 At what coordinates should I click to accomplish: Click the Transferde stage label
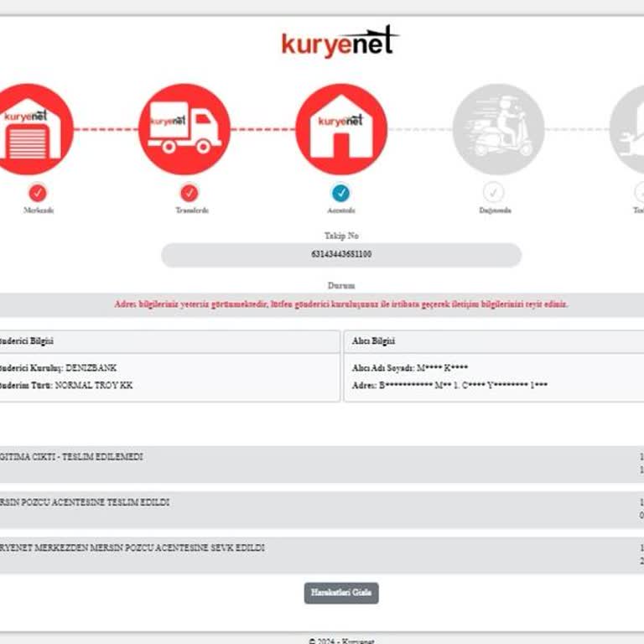(x=192, y=210)
